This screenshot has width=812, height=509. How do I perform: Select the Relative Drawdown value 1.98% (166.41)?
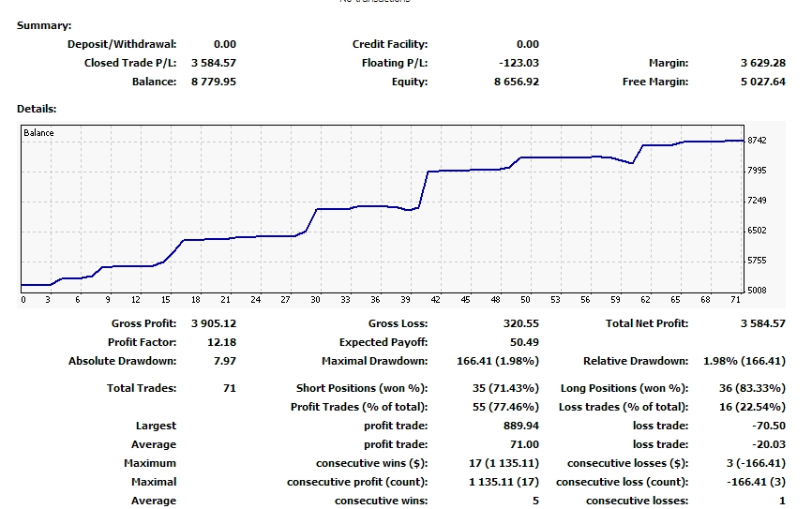pyautogui.click(x=744, y=361)
